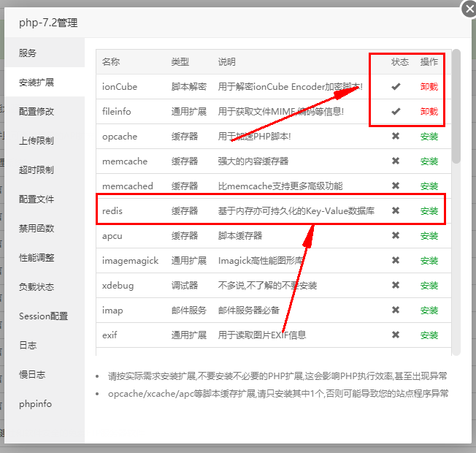The image size is (476, 453).
Task: Open the 服务 tab in sidebar
Action: tap(28, 53)
